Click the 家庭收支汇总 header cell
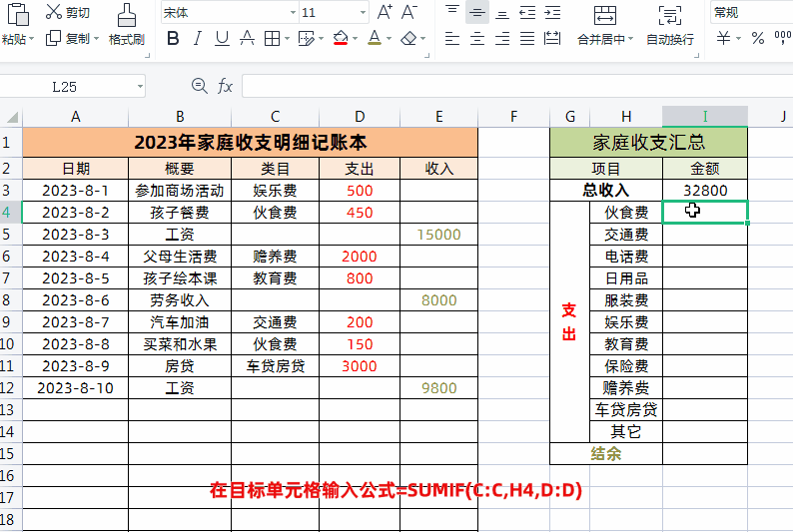The width and height of the screenshot is (793, 532). tap(648, 143)
